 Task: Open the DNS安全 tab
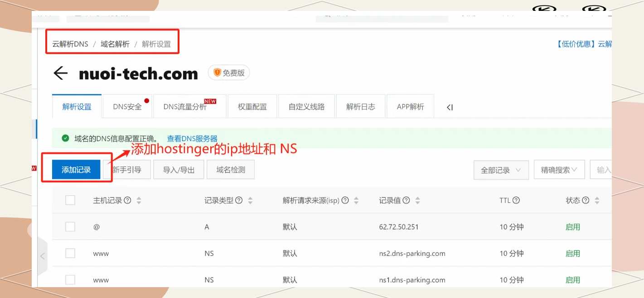click(x=127, y=107)
